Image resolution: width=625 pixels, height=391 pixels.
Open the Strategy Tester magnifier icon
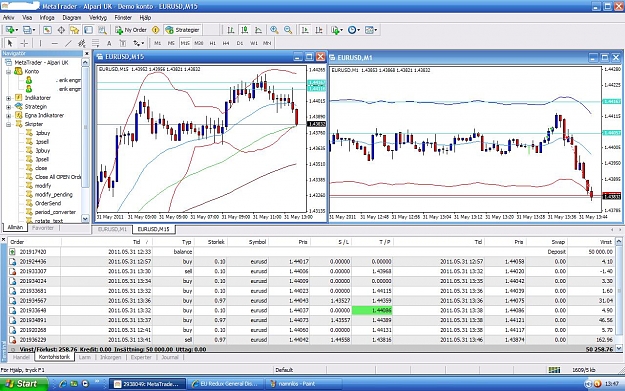[102, 30]
